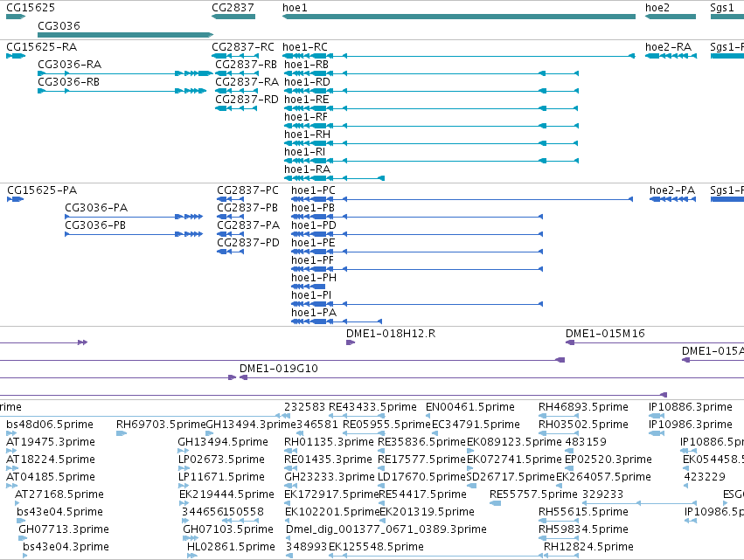Screen dimensions: 744x560
Task: Choose transcript CG2837-RB label
Action: click(x=247, y=65)
